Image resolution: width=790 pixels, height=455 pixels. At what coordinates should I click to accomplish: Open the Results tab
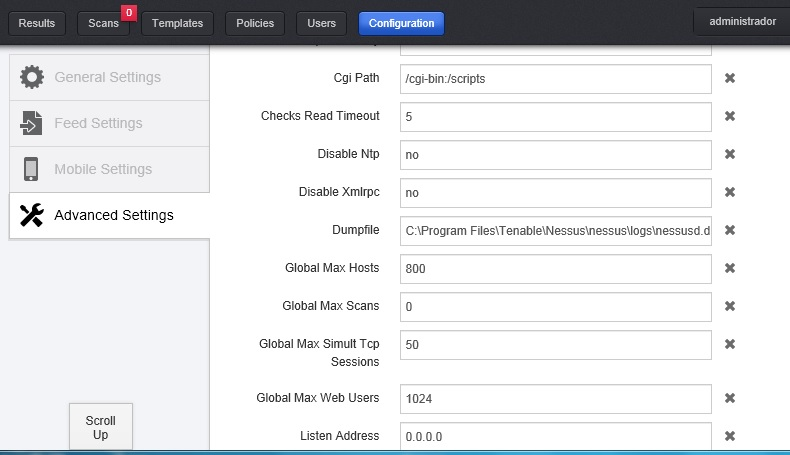click(x=37, y=23)
